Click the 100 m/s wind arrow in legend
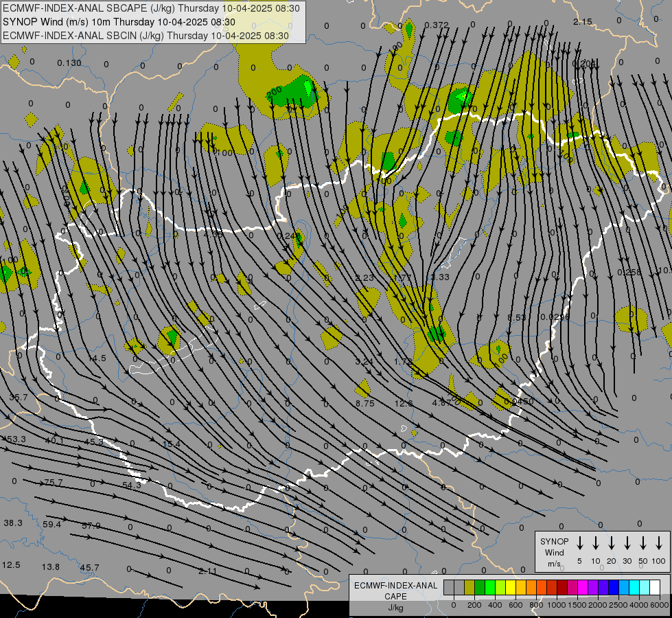This screenshot has width=672, height=618. pos(659,543)
